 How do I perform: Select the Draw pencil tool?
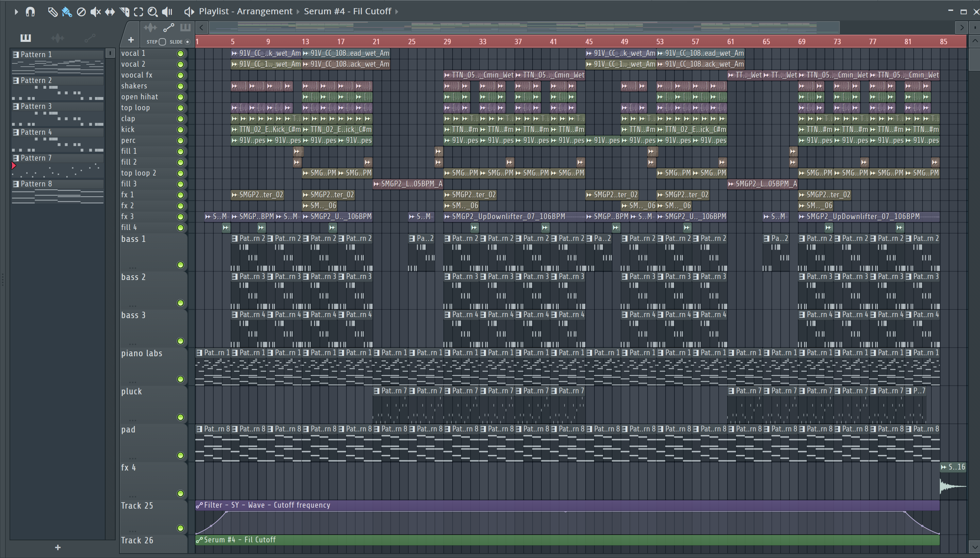pos(52,12)
